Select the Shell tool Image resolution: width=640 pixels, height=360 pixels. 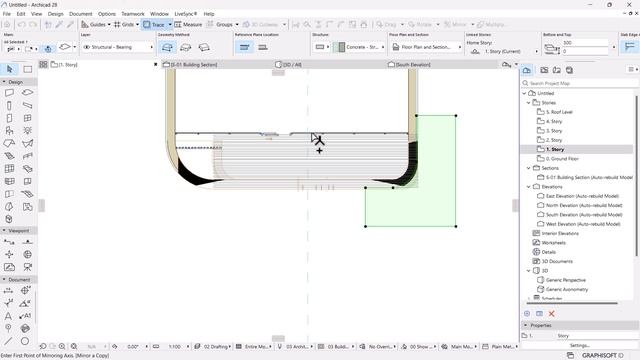click(x=27, y=143)
